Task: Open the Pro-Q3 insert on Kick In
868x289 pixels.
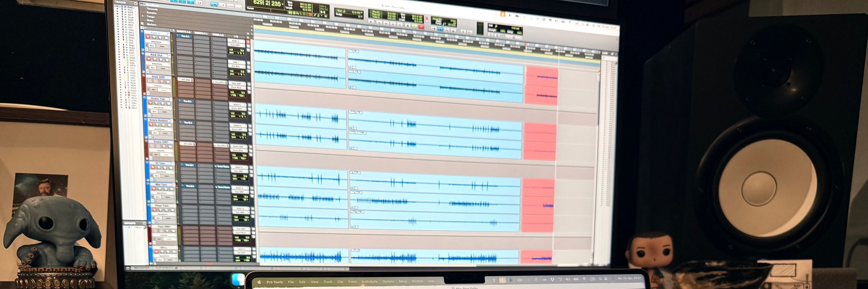Action: point(185,36)
